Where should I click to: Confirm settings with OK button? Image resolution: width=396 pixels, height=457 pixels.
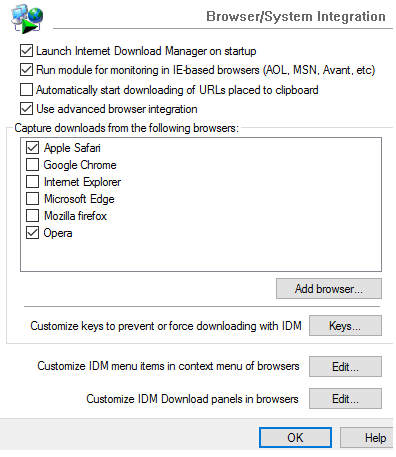(x=295, y=438)
